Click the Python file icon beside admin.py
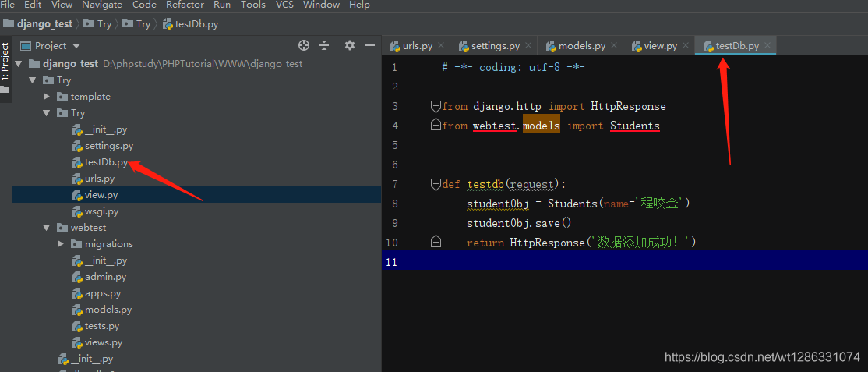Image resolution: width=868 pixels, height=372 pixels. [x=77, y=277]
